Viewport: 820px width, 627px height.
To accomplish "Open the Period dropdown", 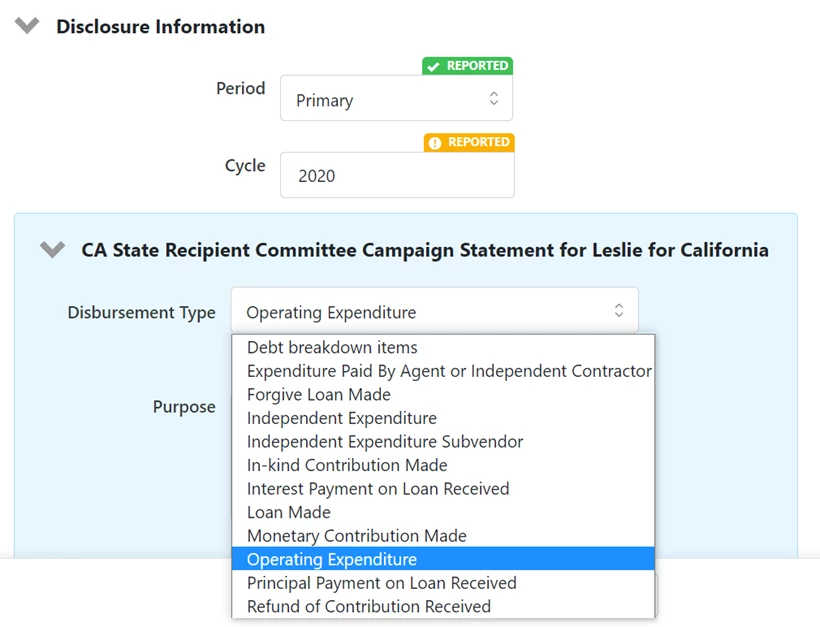I will click(x=396, y=99).
